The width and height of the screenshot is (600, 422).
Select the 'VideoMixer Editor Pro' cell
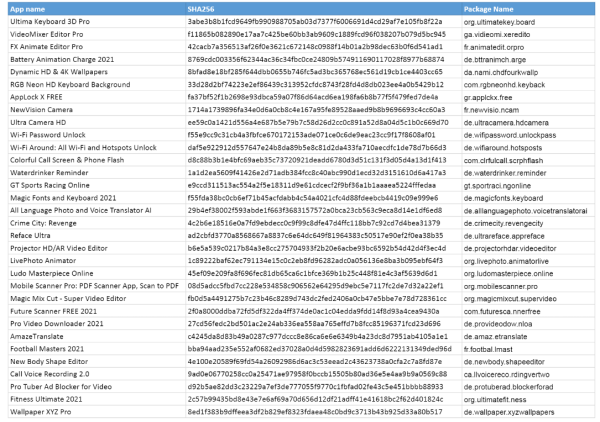pos(96,34)
